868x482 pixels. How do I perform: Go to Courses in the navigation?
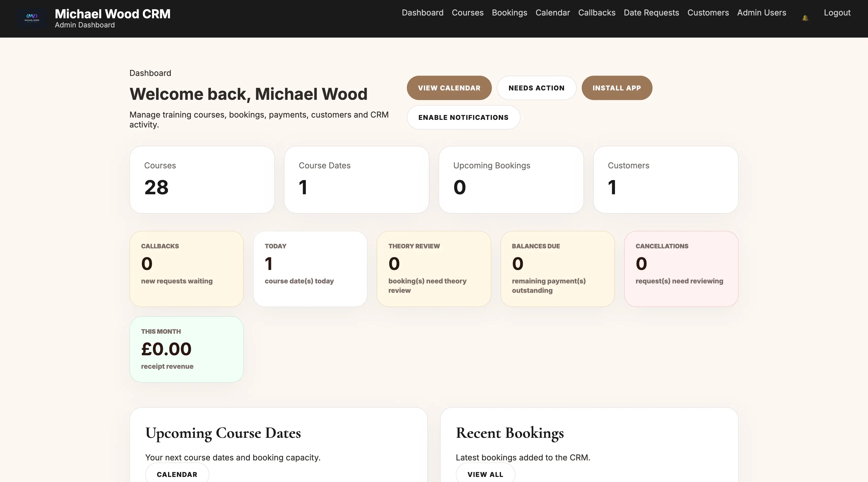click(x=467, y=13)
